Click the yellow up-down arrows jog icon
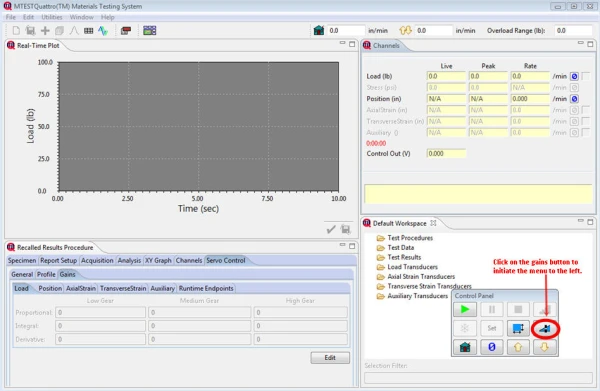 (406, 30)
